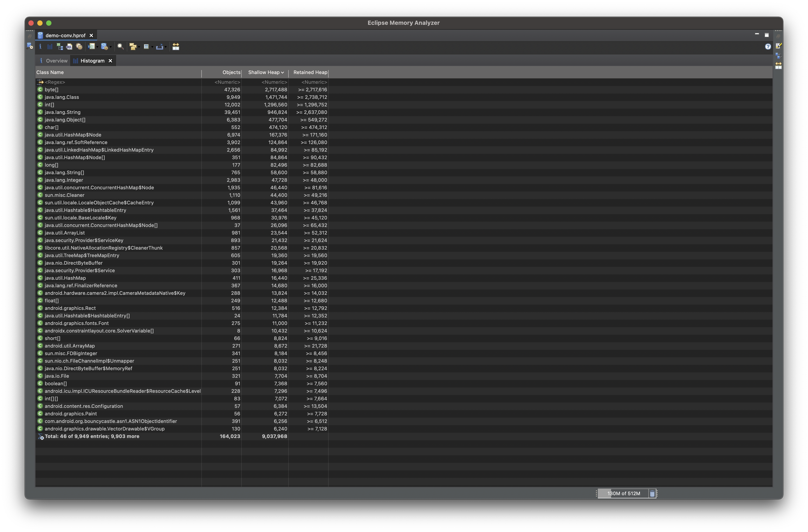Open the OQL query editor icon

coord(69,47)
